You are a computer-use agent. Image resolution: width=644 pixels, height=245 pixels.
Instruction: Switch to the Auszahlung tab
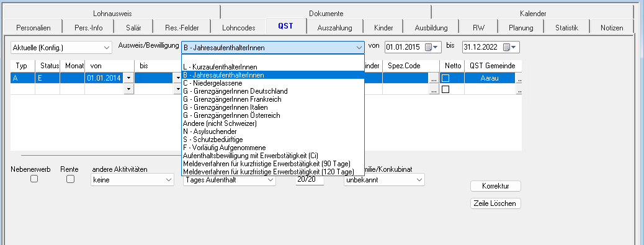335,28
